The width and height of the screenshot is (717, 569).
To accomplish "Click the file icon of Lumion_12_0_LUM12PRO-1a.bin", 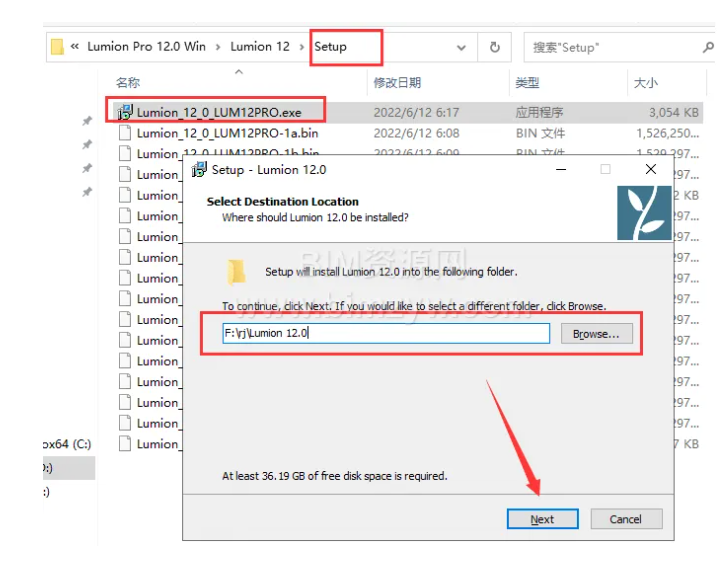I will coord(125,133).
